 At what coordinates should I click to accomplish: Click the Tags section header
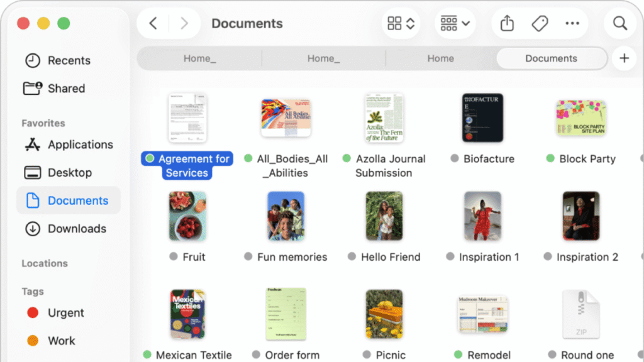(33, 292)
